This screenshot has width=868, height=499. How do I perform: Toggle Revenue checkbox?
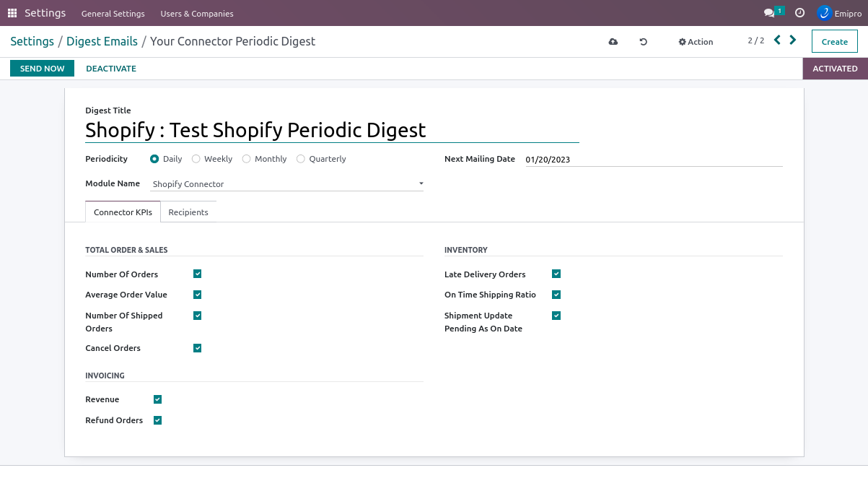(158, 399)
